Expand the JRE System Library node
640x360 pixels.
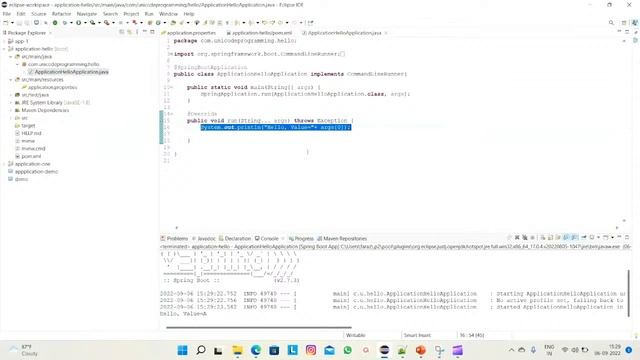tap(11, 102)
